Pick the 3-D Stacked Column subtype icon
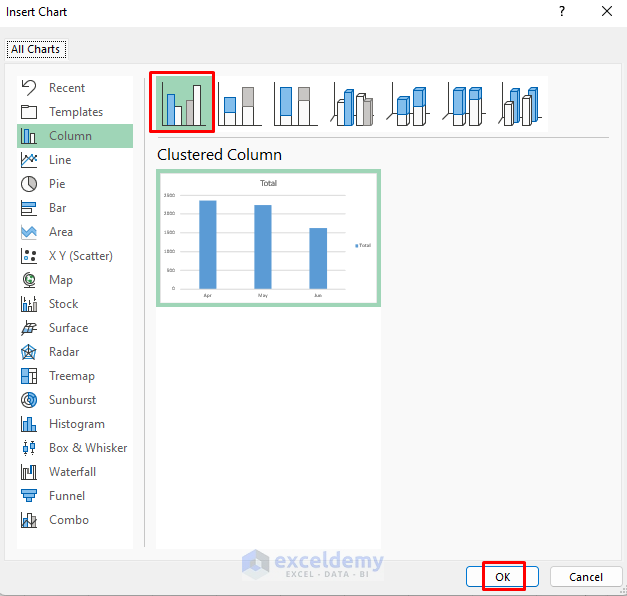Viewport: 627px width, 596px height. coord(407,103)
